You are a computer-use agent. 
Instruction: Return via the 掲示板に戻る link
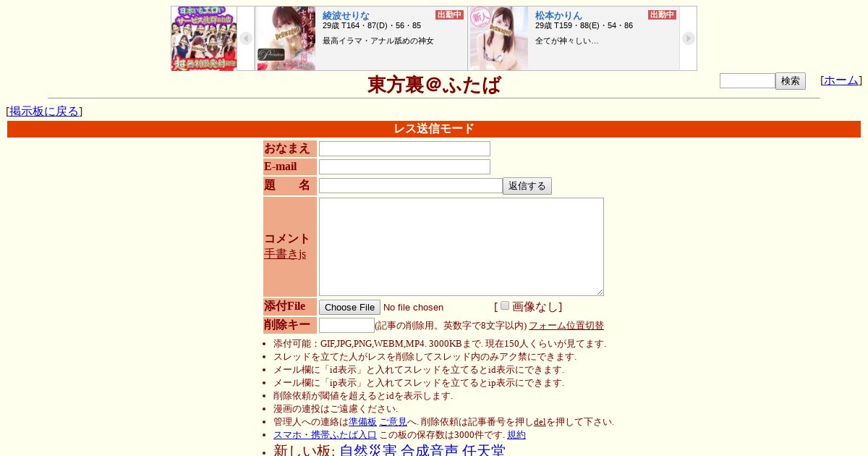[x=44, y=111]
